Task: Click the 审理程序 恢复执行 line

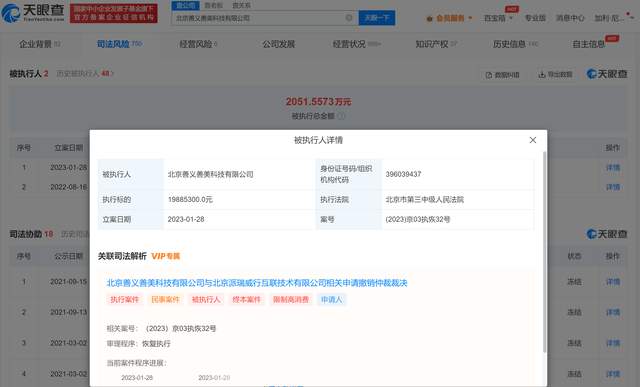Action: 139,344
